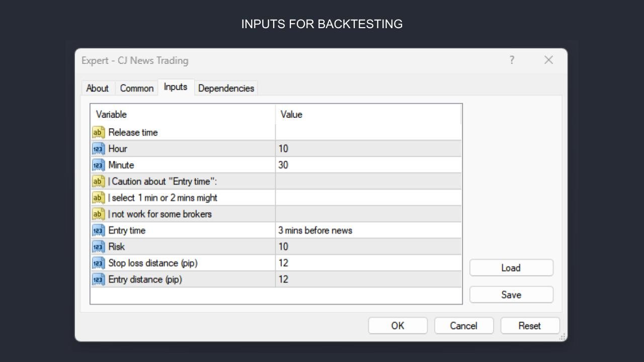Image resolution: width=644 pixels, height=362 pixels.
Task: Click the 123 icon beside Minute
Action: click(x=98, y=165)
